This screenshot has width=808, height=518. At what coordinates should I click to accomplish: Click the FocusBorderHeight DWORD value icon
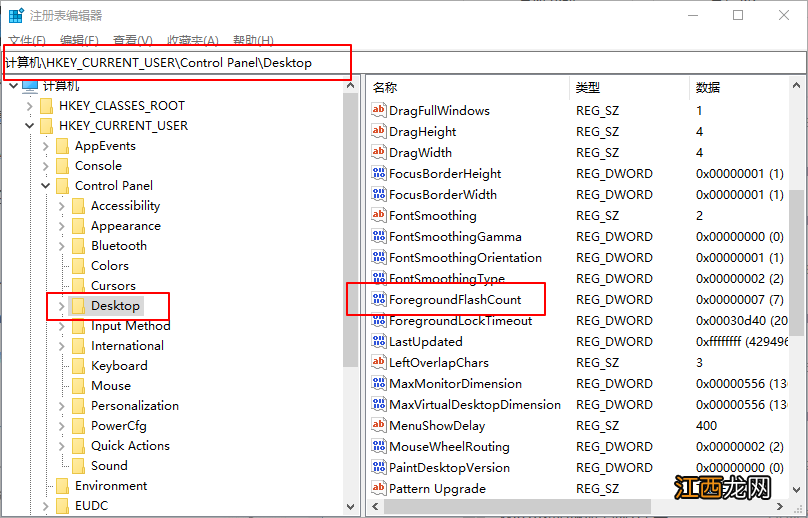(x=378, y=174)
